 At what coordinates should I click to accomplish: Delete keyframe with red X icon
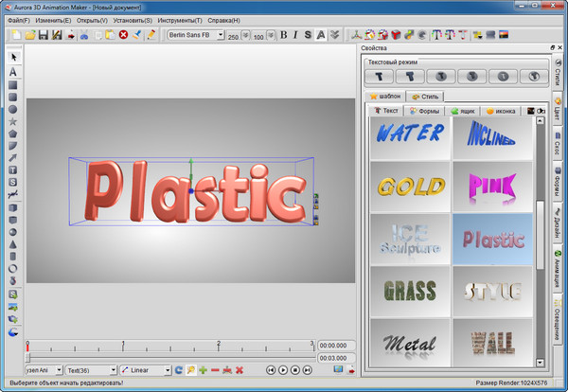240,369
